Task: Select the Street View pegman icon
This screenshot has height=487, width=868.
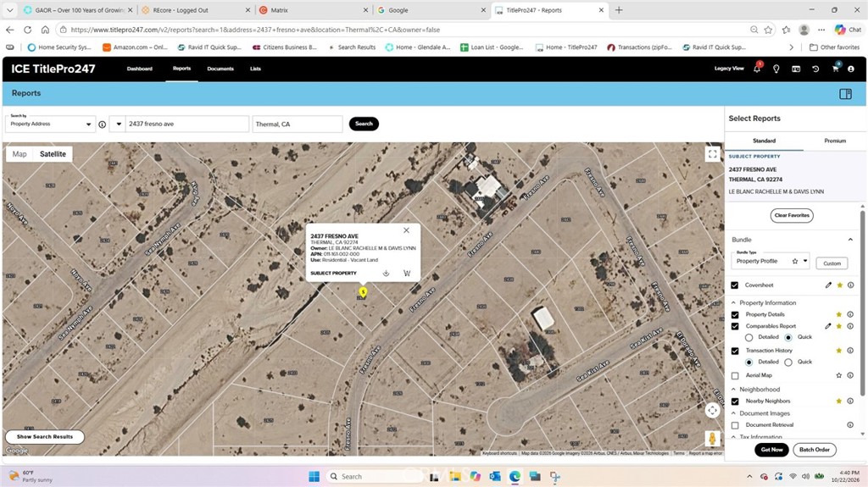Action: click(712, 439)
